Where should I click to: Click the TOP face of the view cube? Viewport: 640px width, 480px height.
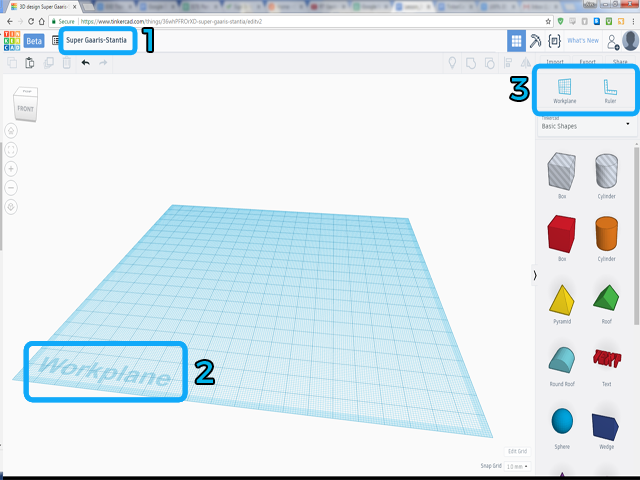pos(27,91)
